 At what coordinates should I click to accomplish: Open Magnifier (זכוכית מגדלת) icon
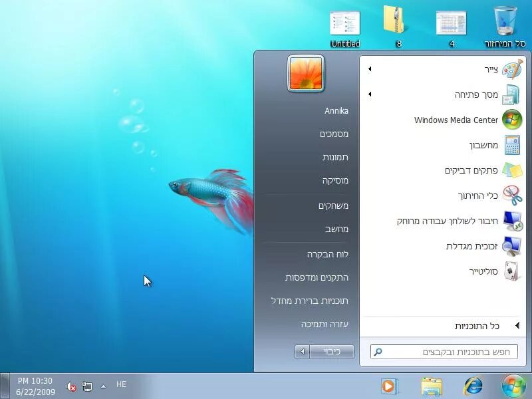pos(512,246)
